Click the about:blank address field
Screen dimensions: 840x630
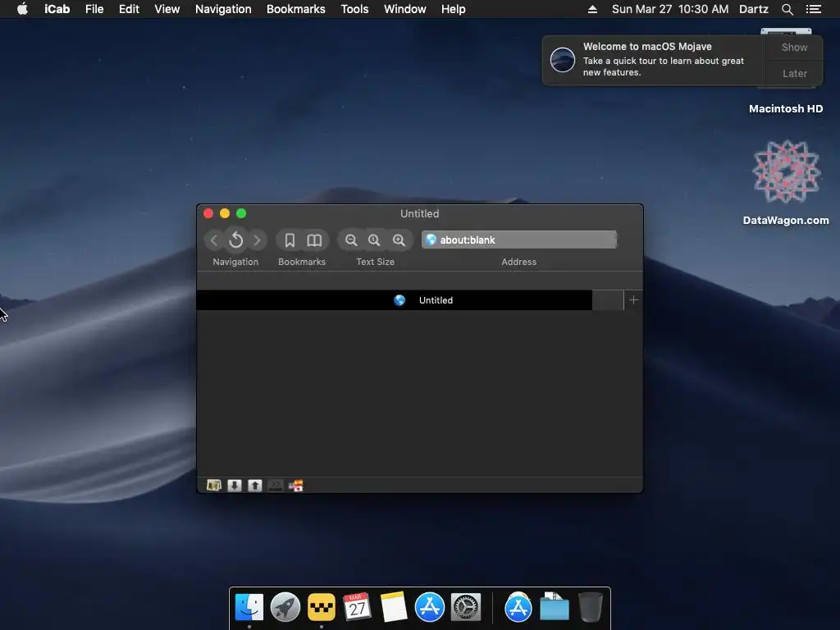click(x=519, y=240)
